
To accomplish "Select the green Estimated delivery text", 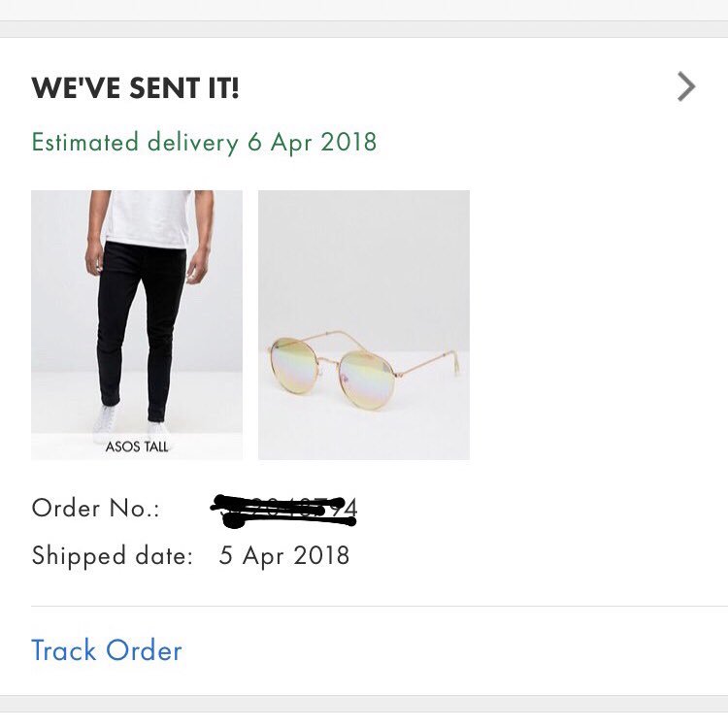I will (204, 143).
